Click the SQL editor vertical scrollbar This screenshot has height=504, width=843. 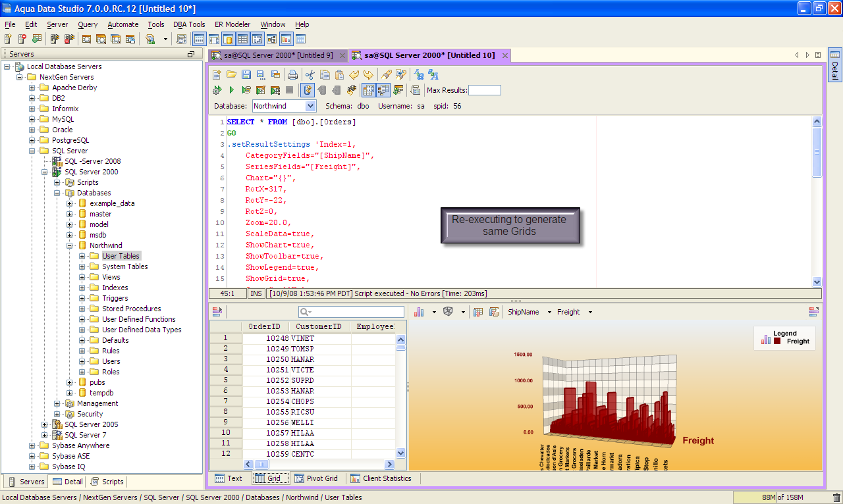[817, 201]
